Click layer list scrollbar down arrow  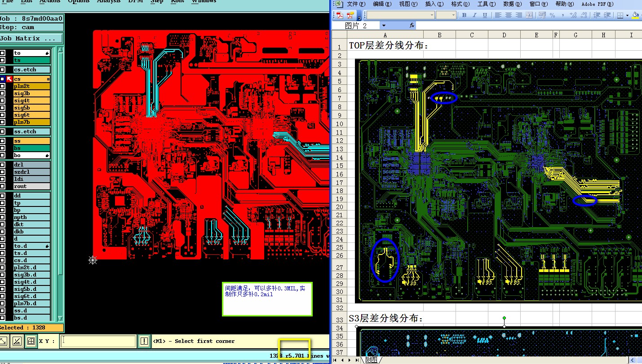point(60,318)
